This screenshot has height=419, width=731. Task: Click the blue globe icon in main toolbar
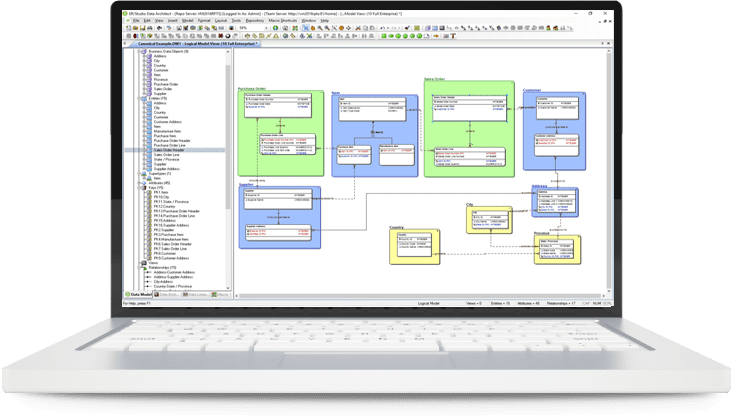click(499, 28)
